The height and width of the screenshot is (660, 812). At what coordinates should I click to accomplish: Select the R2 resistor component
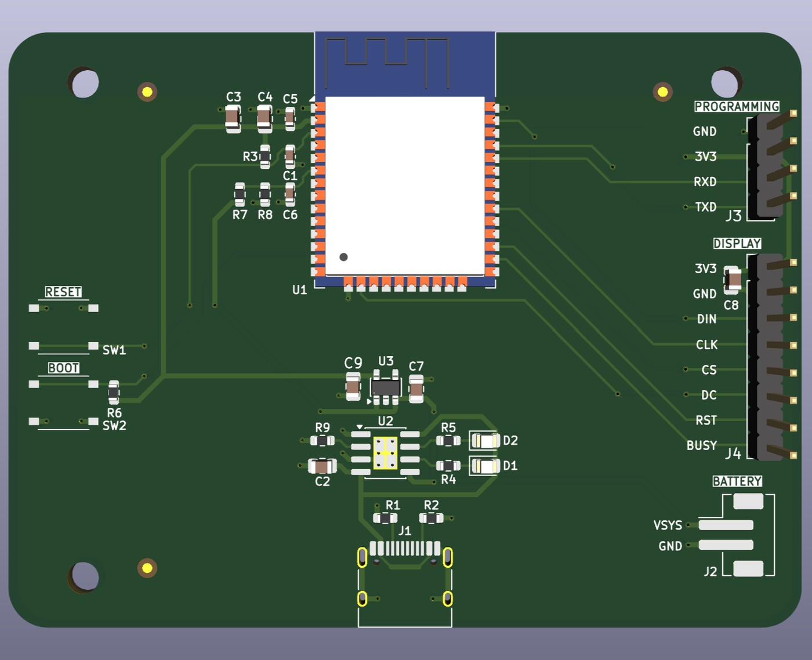[431, 518]
